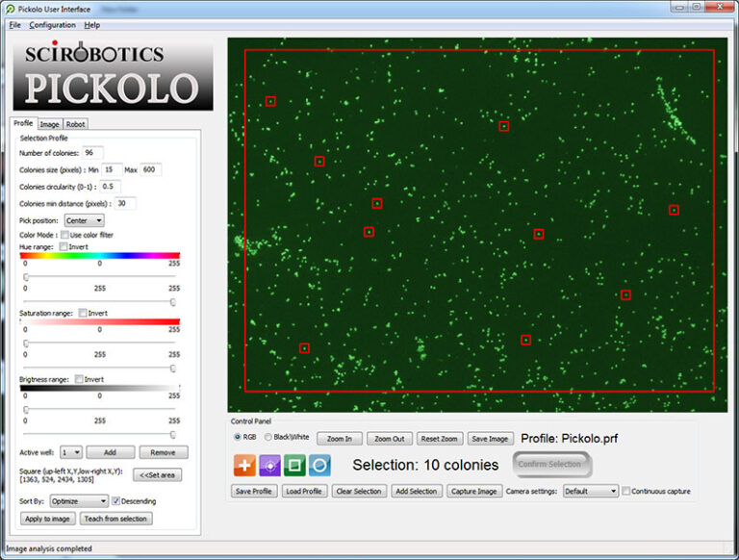This screenshot has width=739, height=560.
Task: Open the Pick position dropdown
Action: pos(84,220)
